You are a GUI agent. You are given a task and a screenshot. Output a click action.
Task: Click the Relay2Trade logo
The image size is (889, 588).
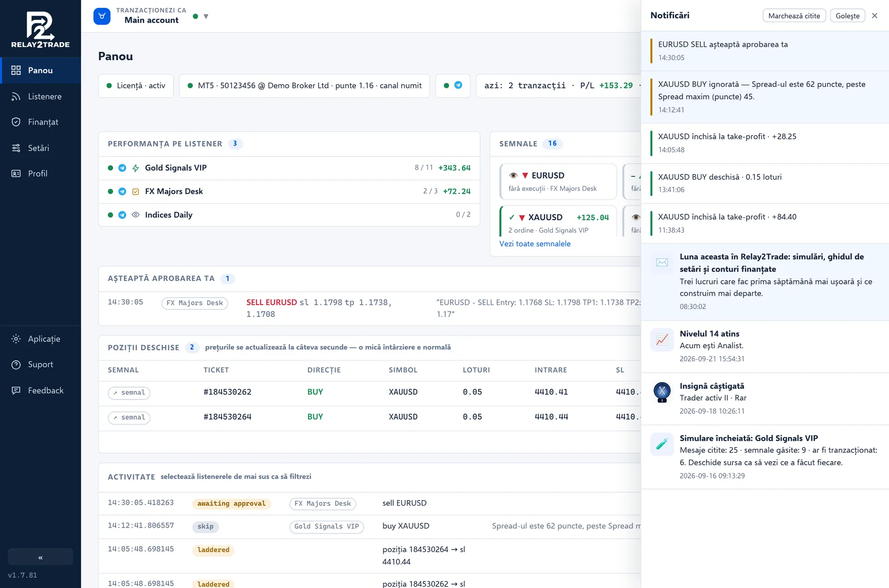(40, 30)
